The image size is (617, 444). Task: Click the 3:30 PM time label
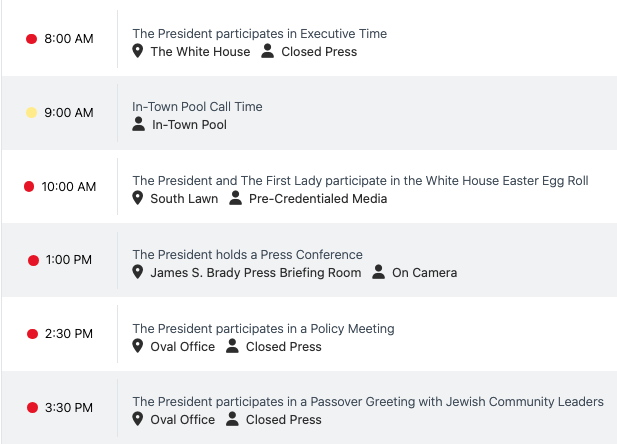click(68, 407)
